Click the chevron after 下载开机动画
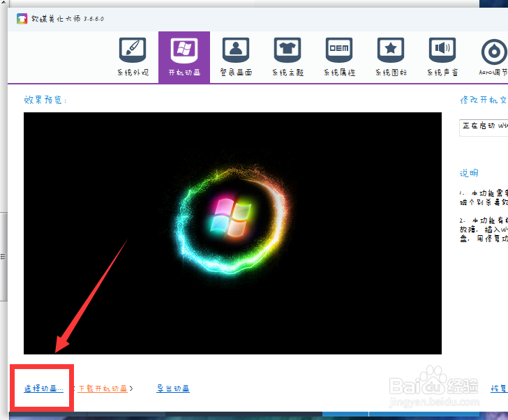Image resolution: width=508 pixels, height=420 pixels. (131, 389)
